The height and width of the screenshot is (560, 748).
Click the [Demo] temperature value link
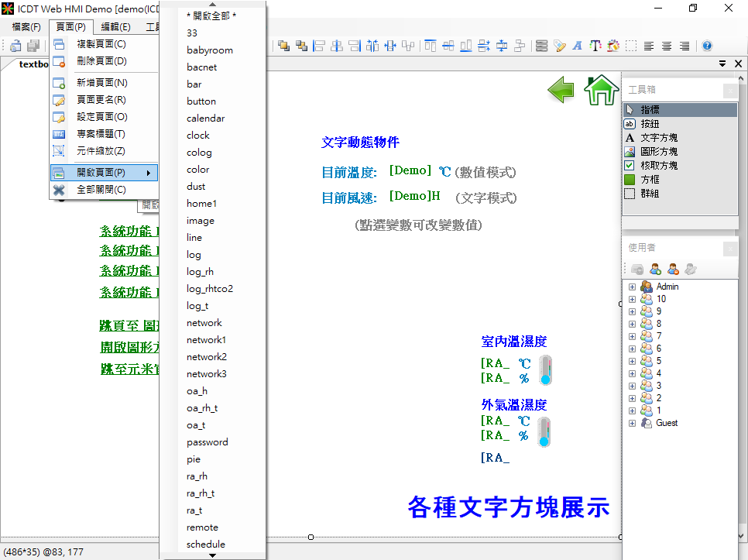tap(410, 170)
